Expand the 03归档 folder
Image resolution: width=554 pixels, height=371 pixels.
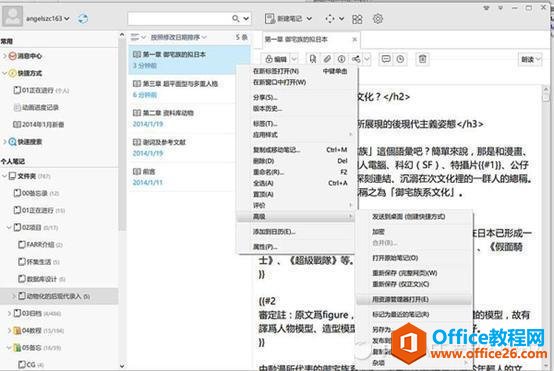coord(9,313)
